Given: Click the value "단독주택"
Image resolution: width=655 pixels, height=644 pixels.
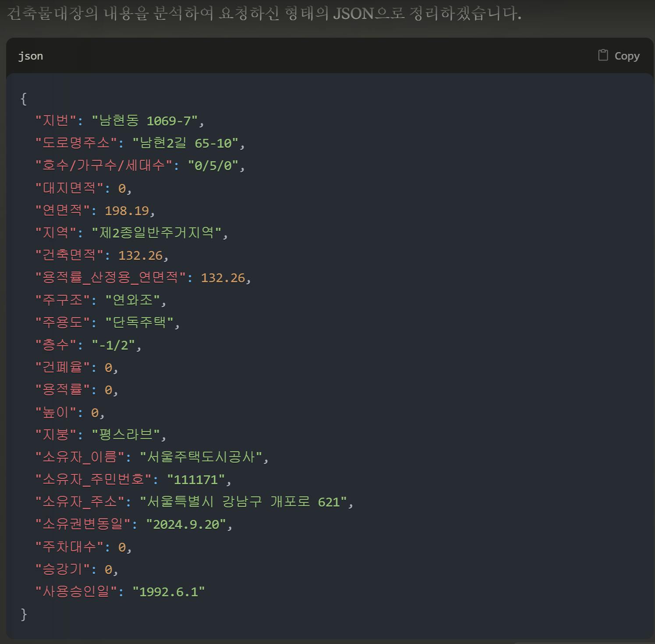Looking at the screenshot, I should click(140, 322).
